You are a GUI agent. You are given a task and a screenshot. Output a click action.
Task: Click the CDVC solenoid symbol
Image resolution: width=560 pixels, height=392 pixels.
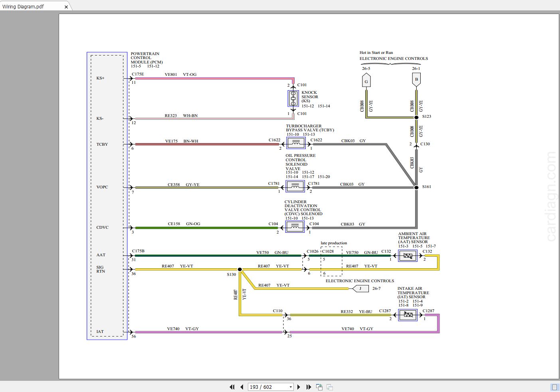[295, 227]
